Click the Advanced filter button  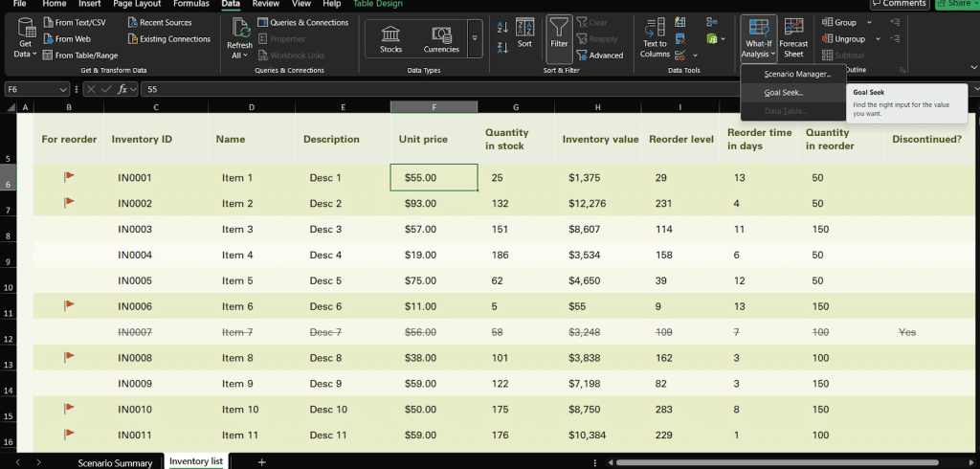(600, 55)
